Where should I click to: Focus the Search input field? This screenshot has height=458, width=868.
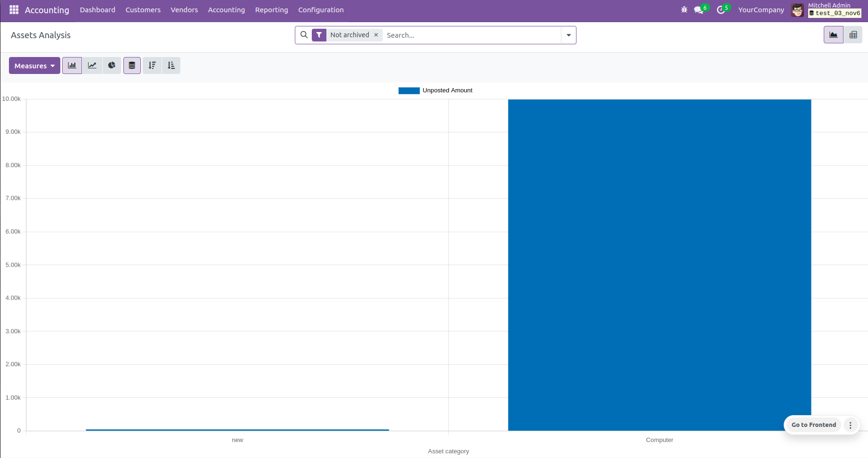[471, 35]
